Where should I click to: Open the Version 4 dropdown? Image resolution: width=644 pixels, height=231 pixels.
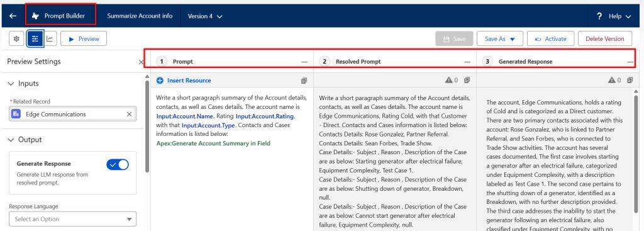(x=205, y=16)
